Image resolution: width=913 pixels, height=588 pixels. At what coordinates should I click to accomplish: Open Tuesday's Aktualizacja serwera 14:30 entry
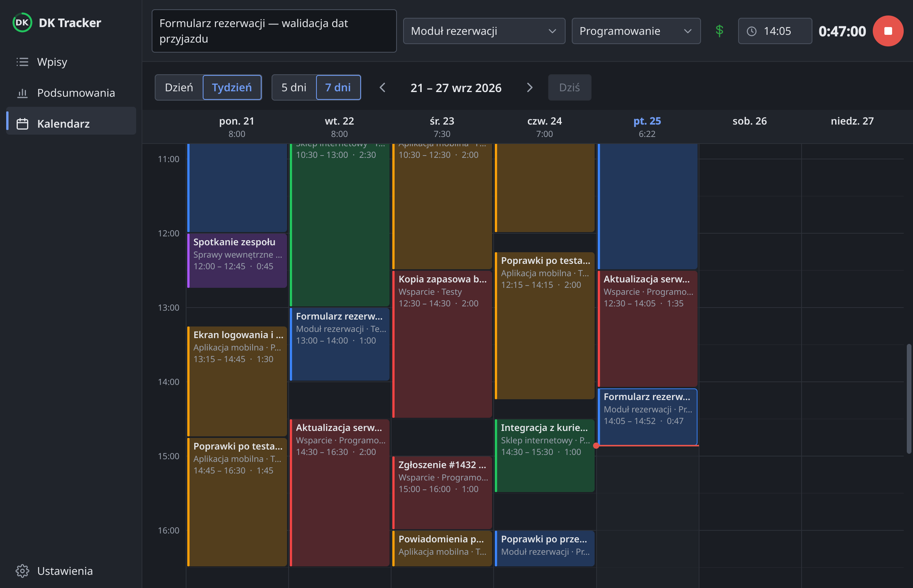coord(340,492)
